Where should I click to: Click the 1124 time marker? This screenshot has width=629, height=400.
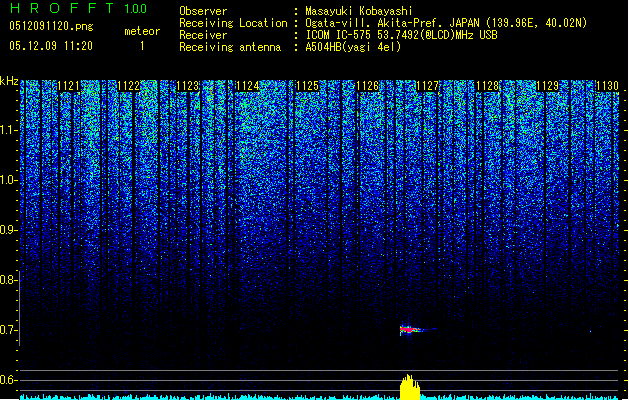point(248,86)
